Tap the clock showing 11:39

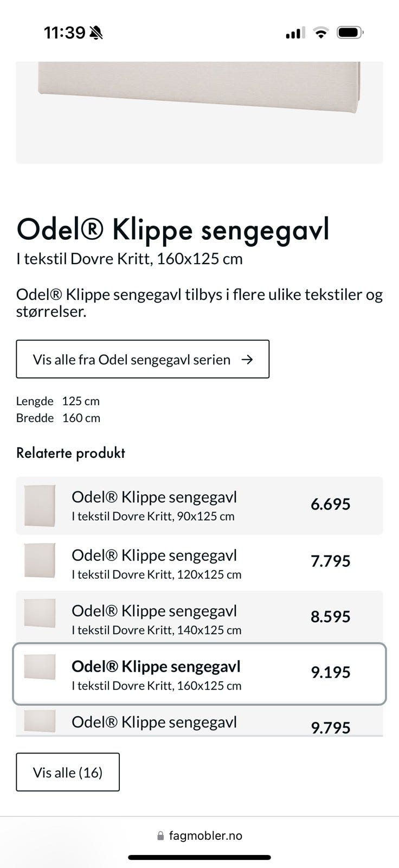point(64,33)
